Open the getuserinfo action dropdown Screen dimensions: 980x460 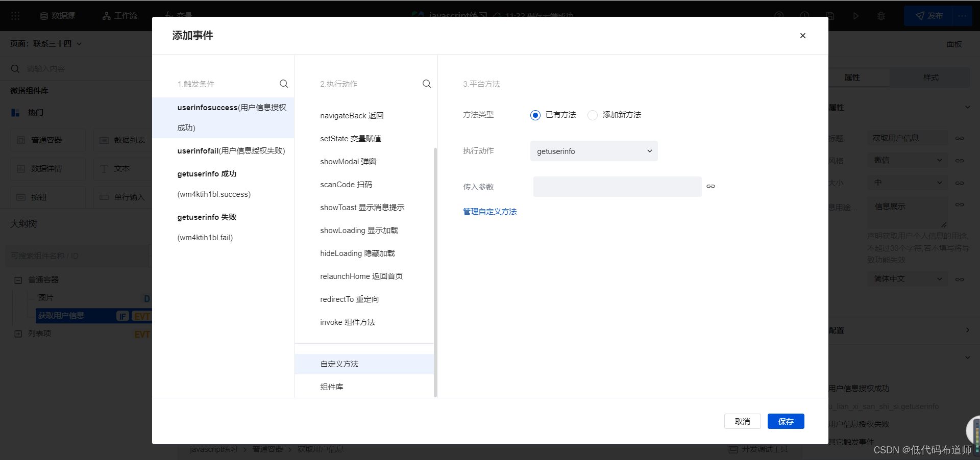(x=594, y=151)
